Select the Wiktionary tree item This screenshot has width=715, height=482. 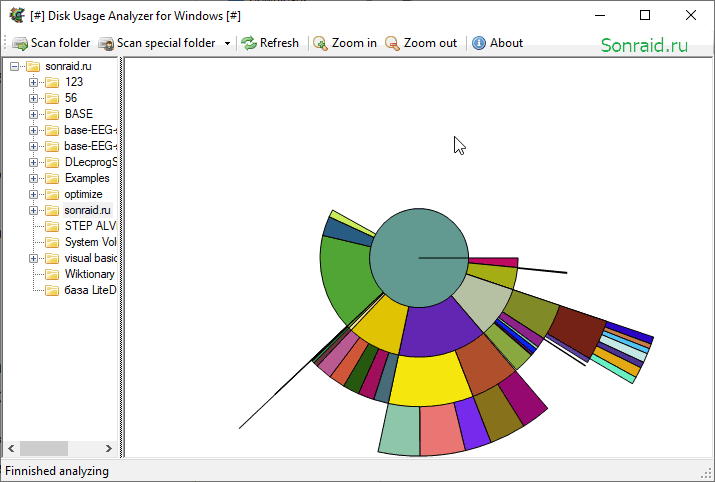(x=90, y=274)
